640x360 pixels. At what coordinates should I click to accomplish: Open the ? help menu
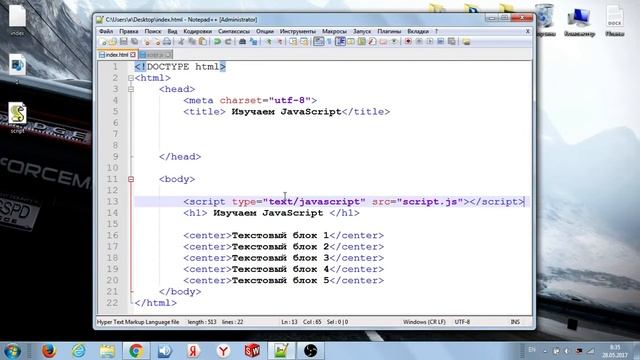[436, 31]
